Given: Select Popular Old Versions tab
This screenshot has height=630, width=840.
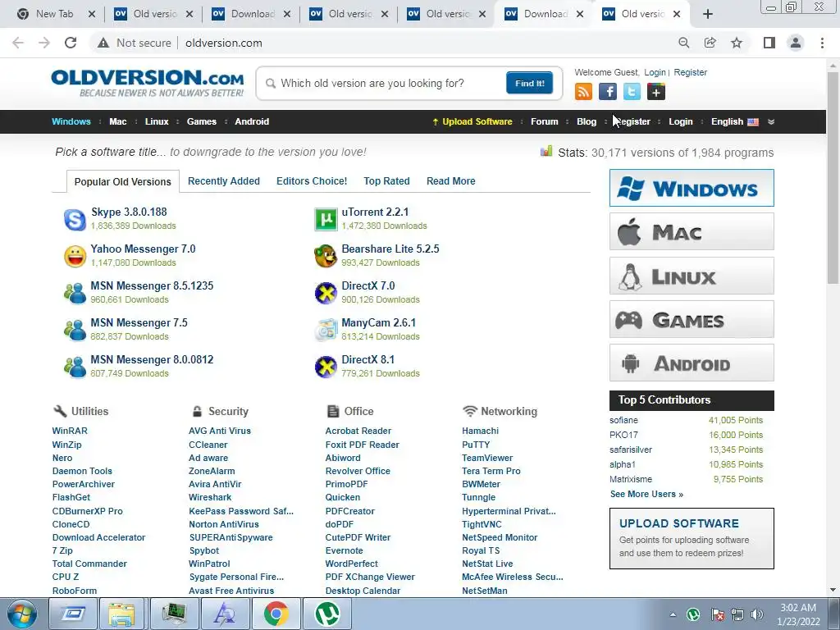Looking at the screenshot, I should click(123, 181).
